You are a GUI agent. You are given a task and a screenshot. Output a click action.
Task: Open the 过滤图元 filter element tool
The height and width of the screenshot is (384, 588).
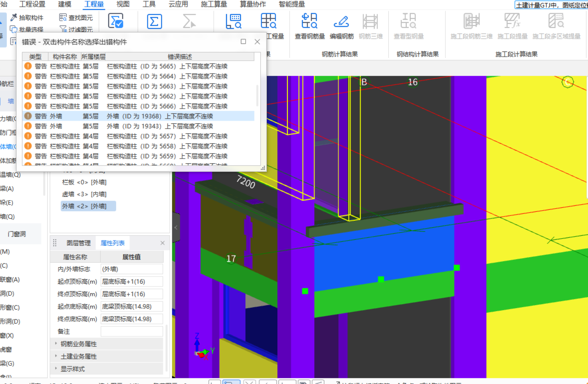pos(76,30)
